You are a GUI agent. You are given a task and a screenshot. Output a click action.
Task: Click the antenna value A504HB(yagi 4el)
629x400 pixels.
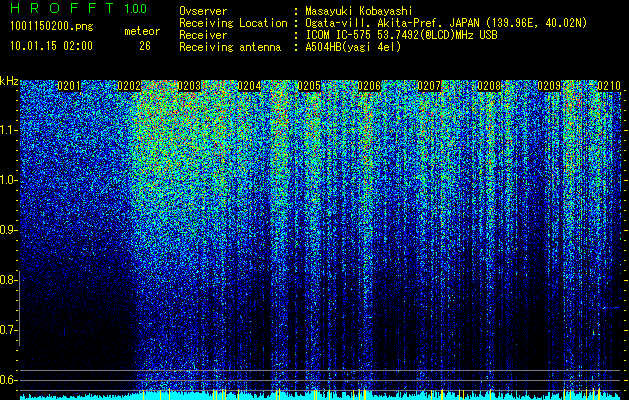tap(353, 47)
